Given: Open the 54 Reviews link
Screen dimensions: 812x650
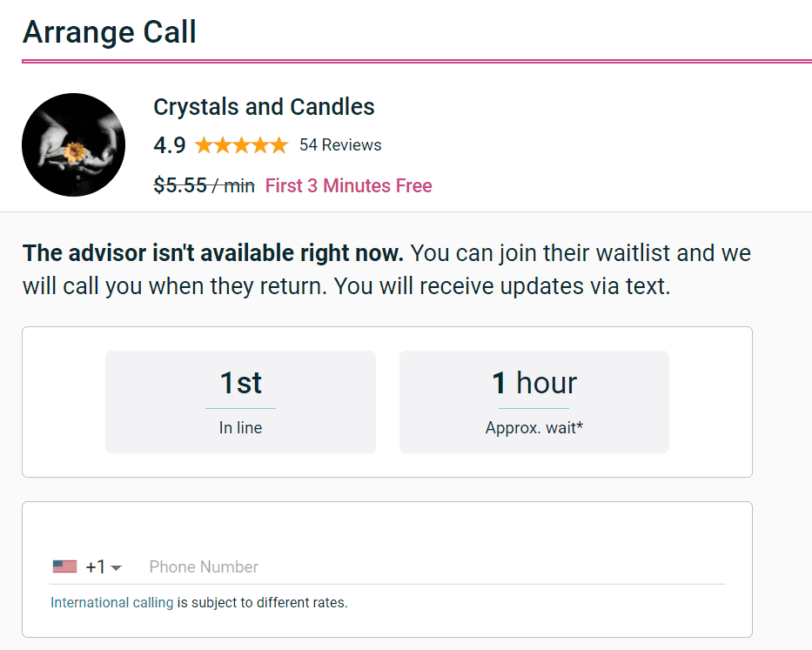Looking at the screenshot, I should (340, 145).
